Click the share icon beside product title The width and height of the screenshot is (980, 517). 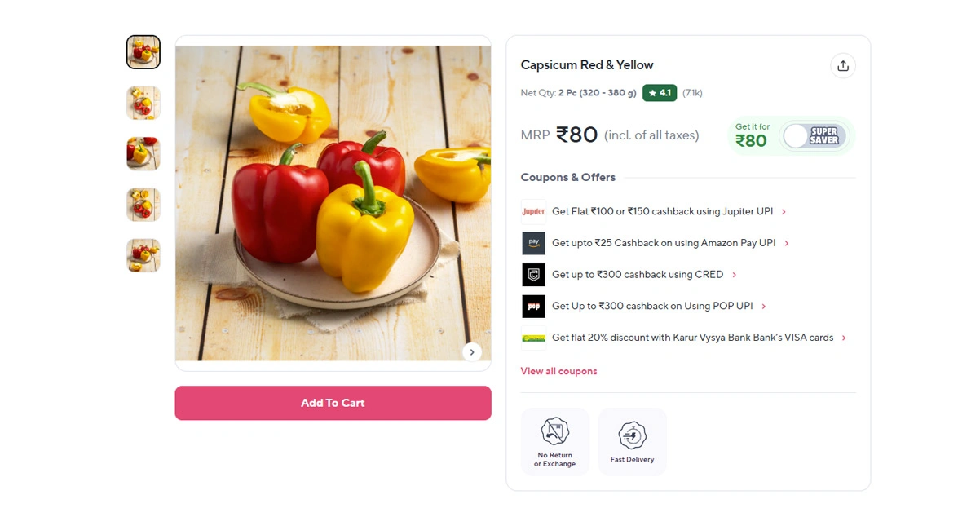(x=843, y=66)
